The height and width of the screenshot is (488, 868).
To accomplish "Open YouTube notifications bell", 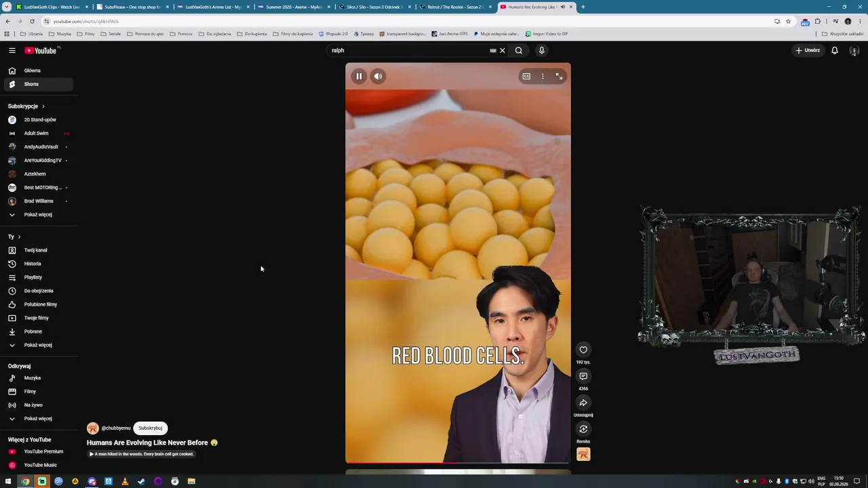I will 835,50.
